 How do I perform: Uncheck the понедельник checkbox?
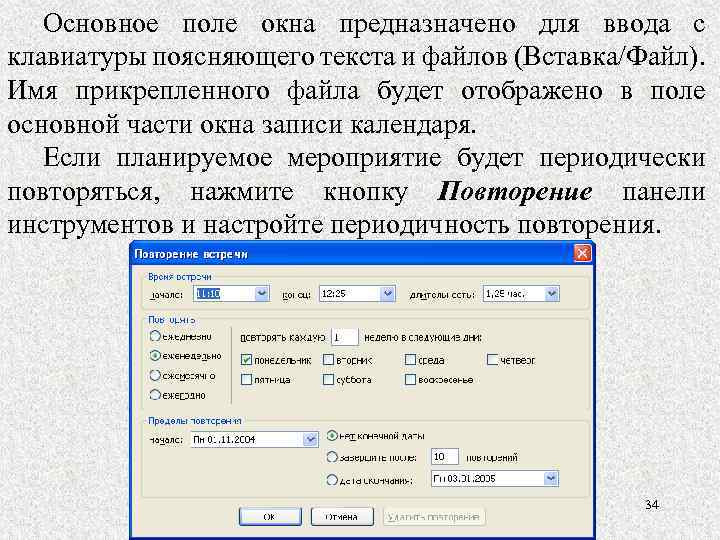click(x=247, y=360)
